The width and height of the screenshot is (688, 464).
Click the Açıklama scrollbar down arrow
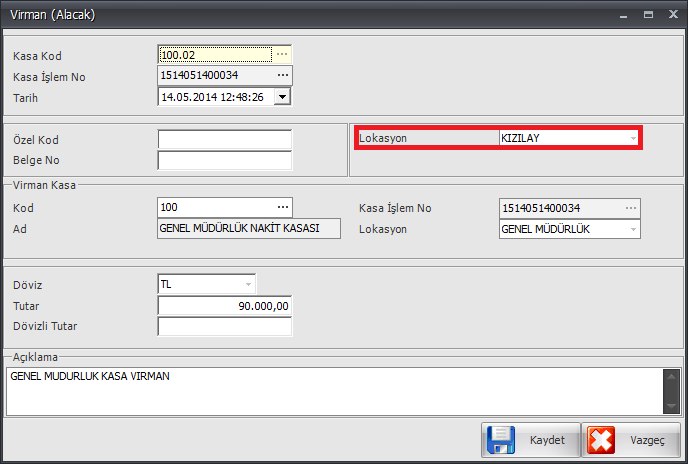[x=671, y=406]
